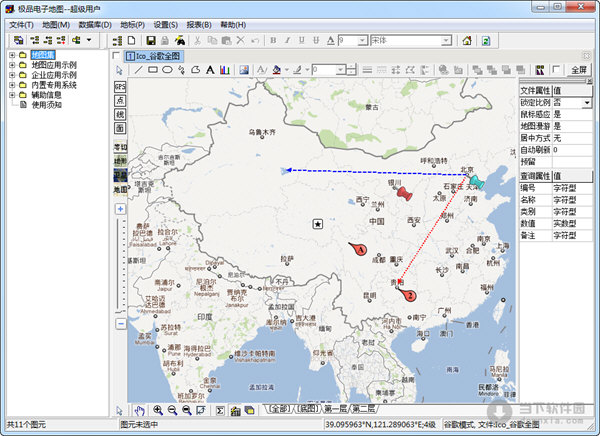Expand the 企业应用示例 tree node
The image size is (600, 436).
coord(12,75)
